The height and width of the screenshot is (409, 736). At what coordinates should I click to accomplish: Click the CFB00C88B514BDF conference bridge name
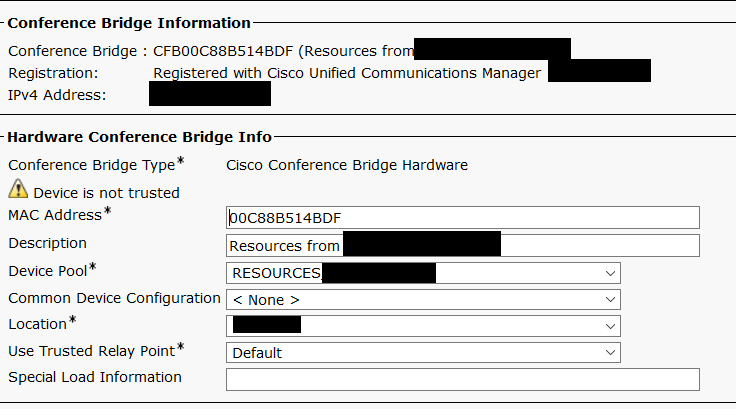[217, 50]
